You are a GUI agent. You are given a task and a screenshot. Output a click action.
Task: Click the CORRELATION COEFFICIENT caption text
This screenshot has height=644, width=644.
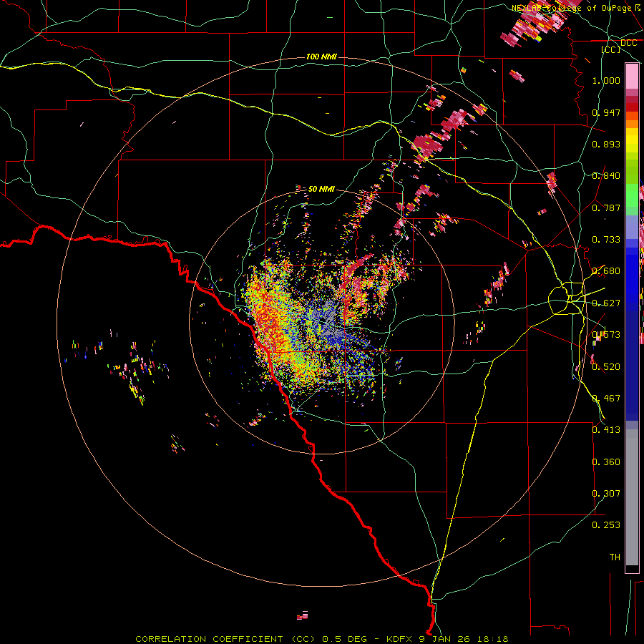(x=209, y=639)
